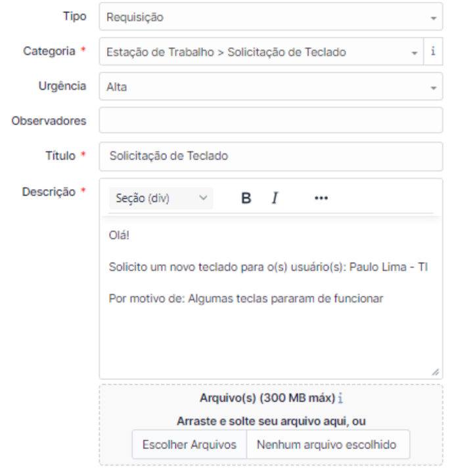Toggle italic formatting in description editor
The height and width of the screenshot is (476, 454).
275,198
